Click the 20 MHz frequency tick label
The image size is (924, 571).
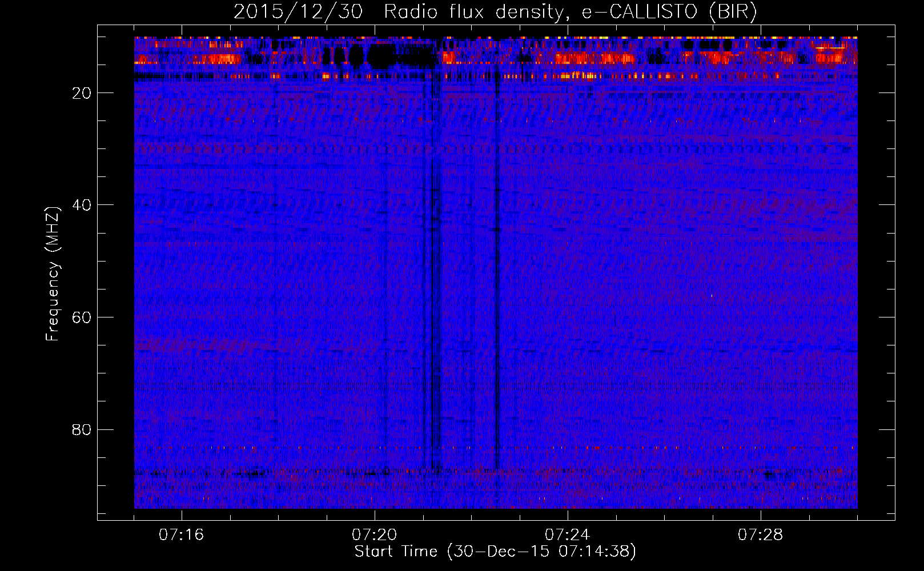point(82,93)
